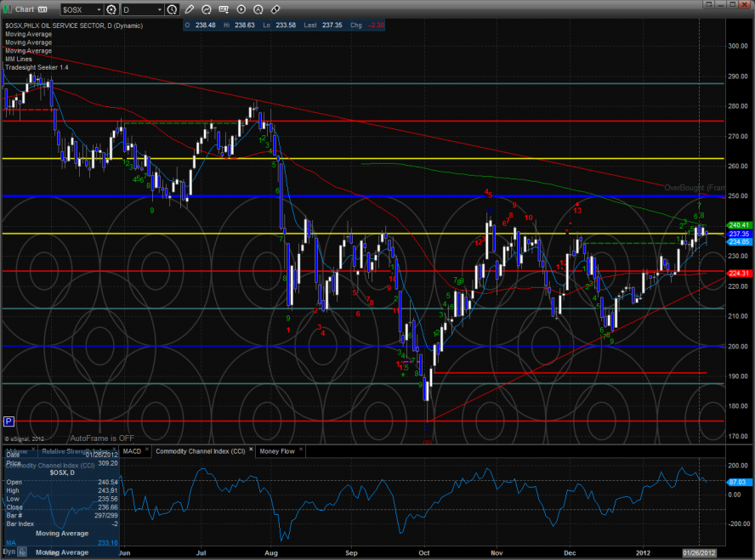The image size is (755, 560).
Task: Click the red 224.31 price marker
Action: pyautogui.click(x=739, y=274)
